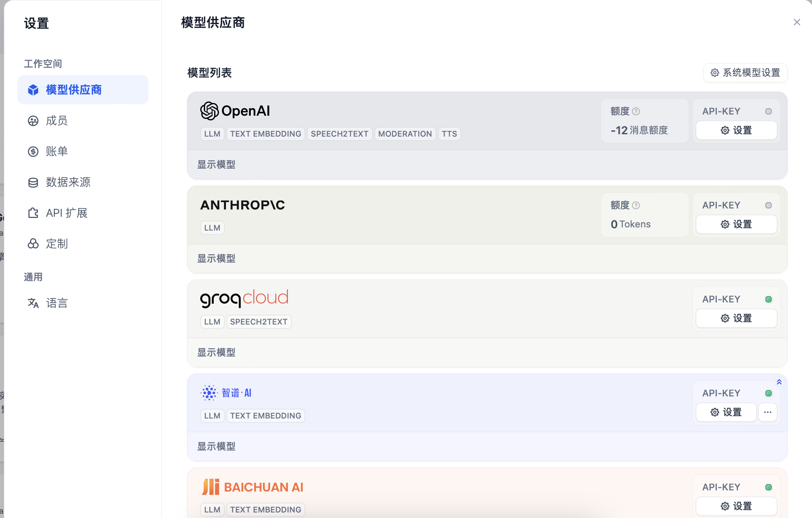Click Anthropic API-KEY status indicator
The image size is (812, 518).
point(769,205)
